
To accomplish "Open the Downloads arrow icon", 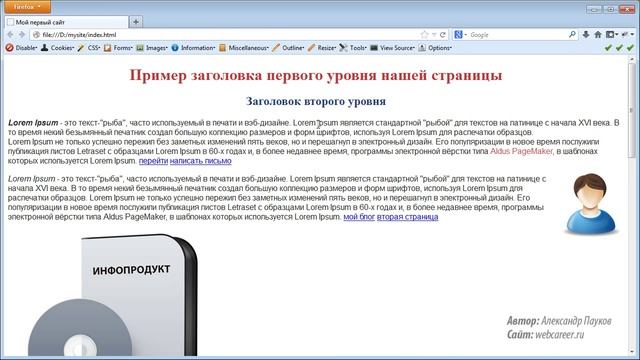I will click(x=586, y=35).
